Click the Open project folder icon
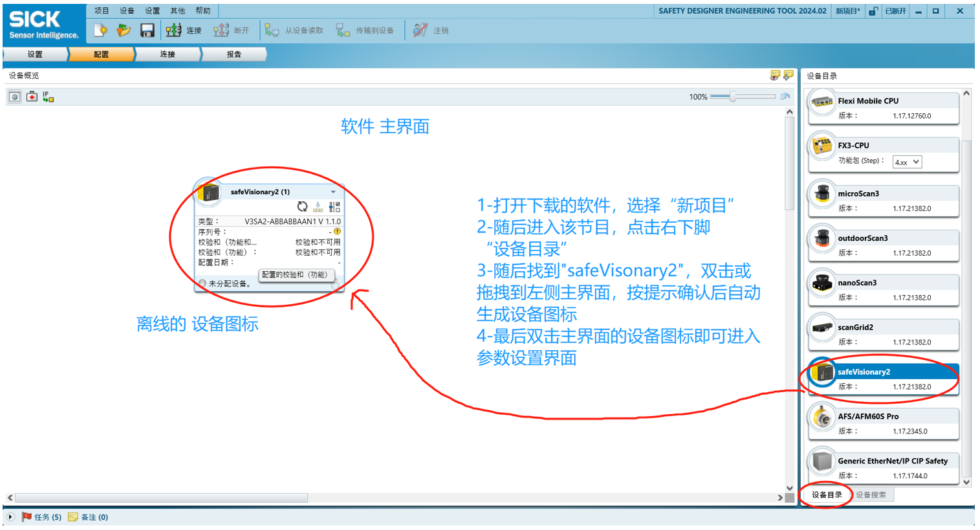The height and width of the screenshot is (530, 980). click(x=124, y=30)
